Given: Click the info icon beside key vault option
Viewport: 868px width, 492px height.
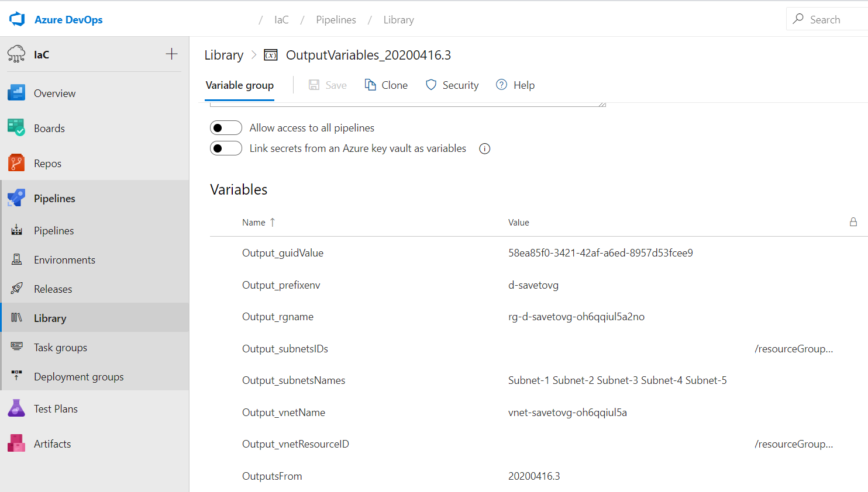Looking at the screenshot, I should [x=484, y=149].
